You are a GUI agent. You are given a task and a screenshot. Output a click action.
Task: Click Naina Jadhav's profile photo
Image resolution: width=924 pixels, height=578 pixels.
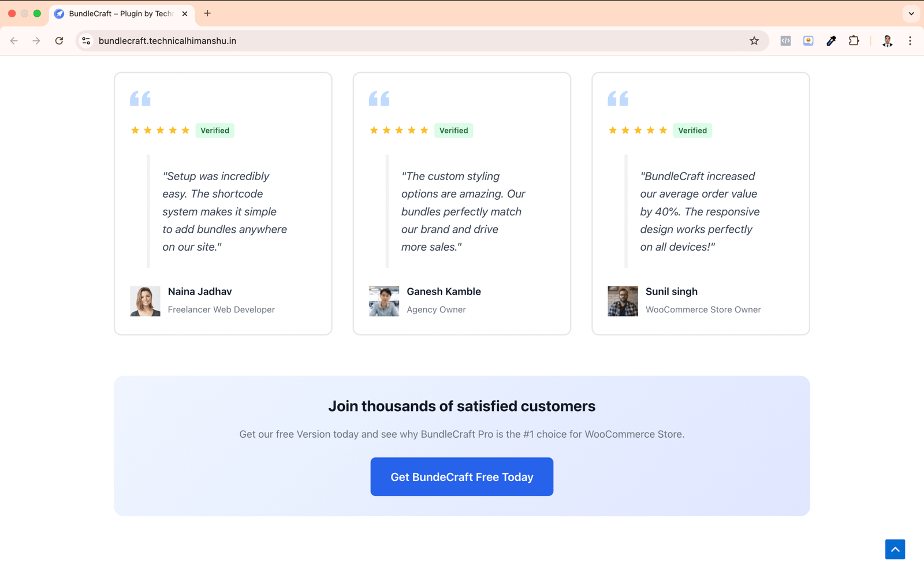point(145,301)
